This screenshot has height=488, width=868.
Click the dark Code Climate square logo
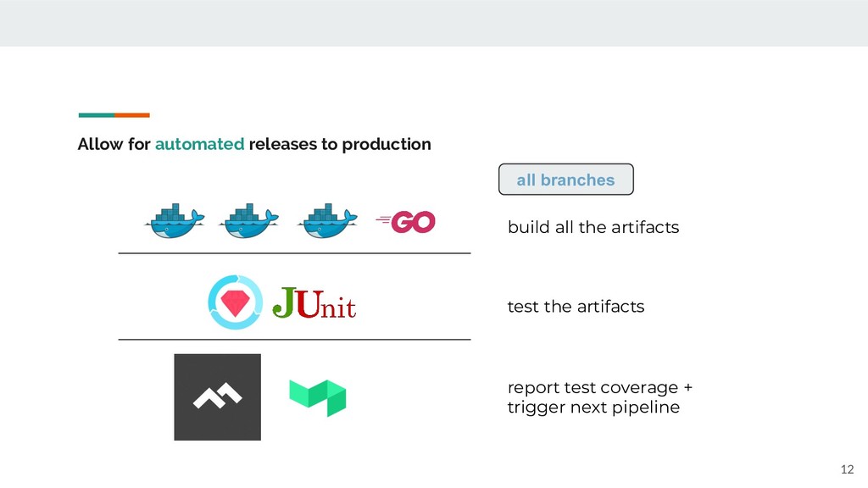click(x=218, y=397)
